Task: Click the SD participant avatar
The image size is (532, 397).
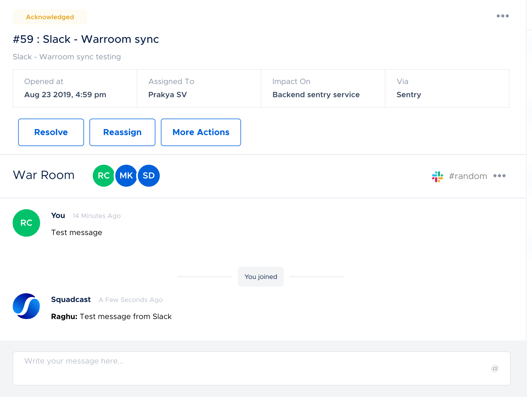Action: (149, 176)
